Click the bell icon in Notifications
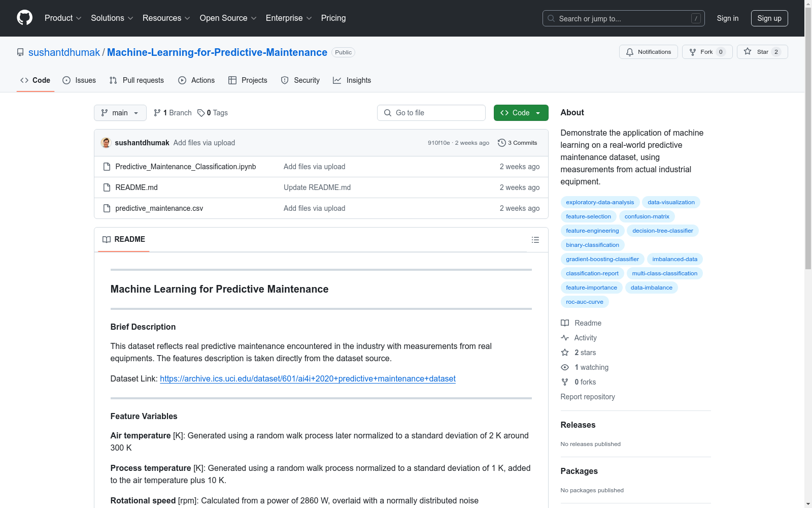The width and height of the screenshot is (812, 508). [x=630, y=52]
